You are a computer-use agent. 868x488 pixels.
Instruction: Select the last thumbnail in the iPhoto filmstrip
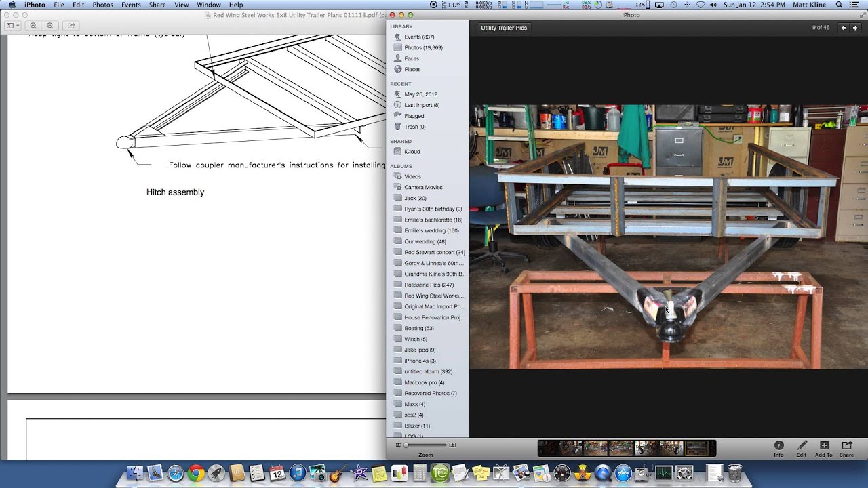coord(696,448)
